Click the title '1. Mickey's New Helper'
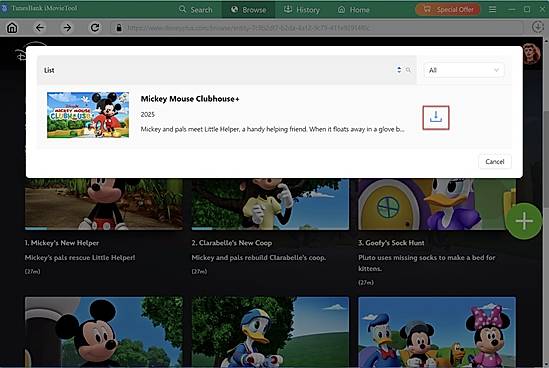Screen dimensions: 549x368 (62, 243)
